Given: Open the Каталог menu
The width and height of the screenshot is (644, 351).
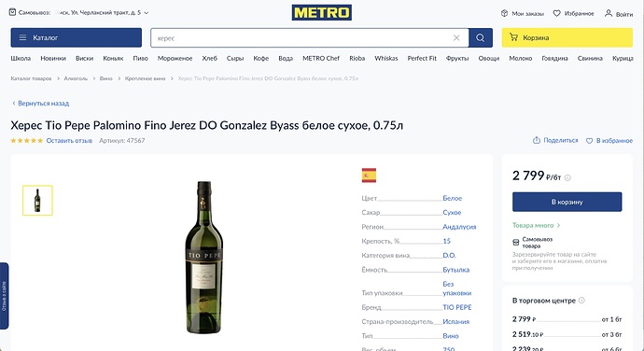Looking at the screenshot, I should 76,38.
